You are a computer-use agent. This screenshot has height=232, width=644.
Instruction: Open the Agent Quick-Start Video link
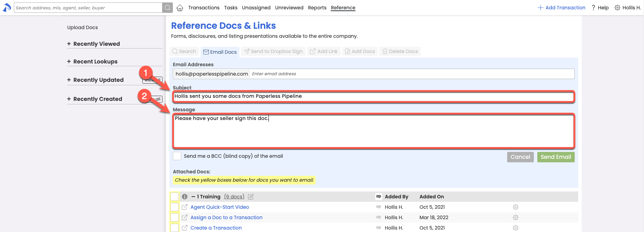coord(220,207)
